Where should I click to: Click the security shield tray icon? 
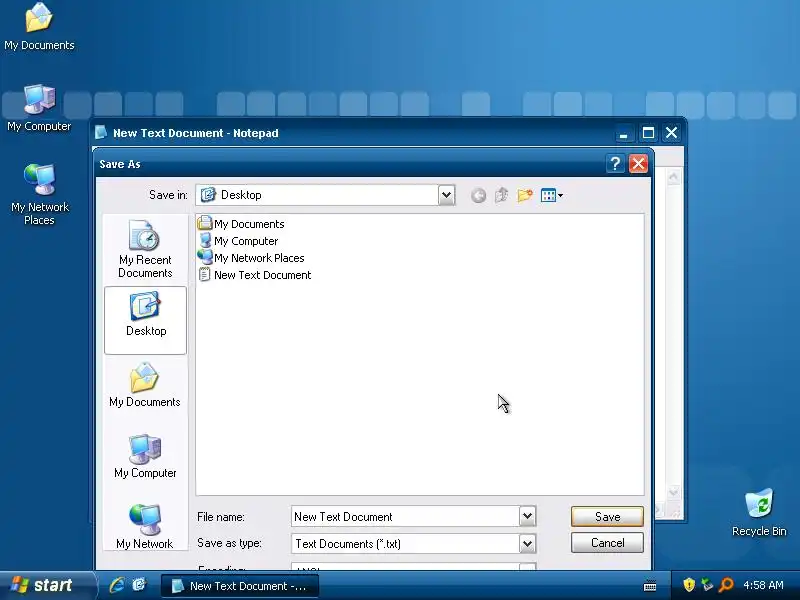pyautogui.click(x=689, y=585)
